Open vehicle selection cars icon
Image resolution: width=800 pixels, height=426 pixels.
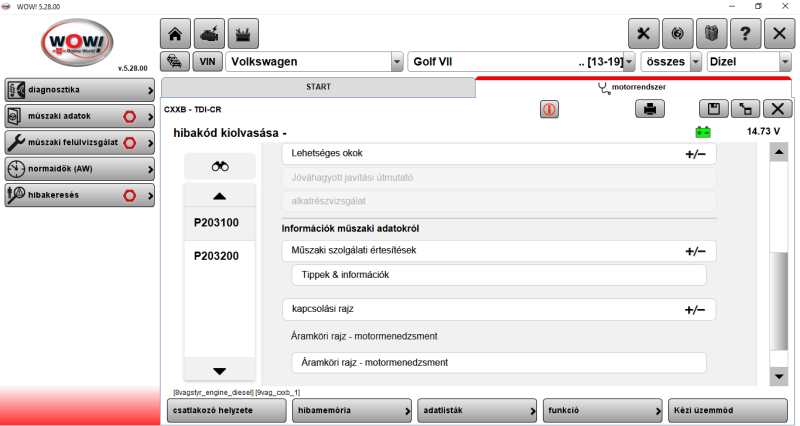(x=175, y=62)
